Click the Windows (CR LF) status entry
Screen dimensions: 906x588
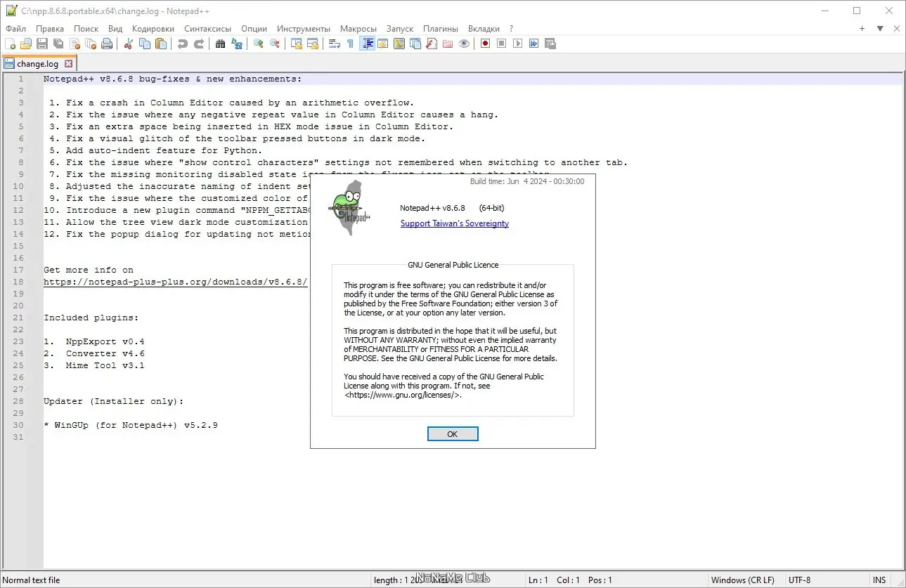[743, 580]
